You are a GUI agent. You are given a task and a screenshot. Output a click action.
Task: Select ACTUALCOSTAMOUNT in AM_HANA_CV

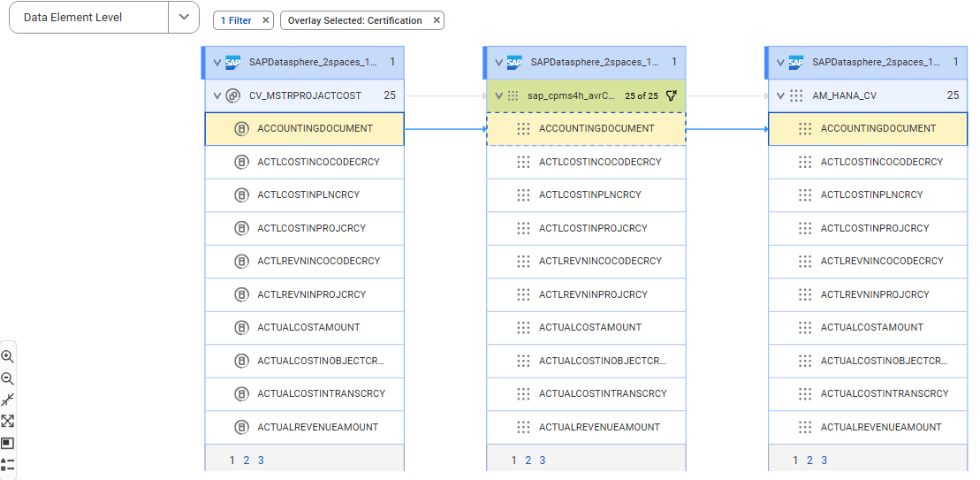click(x=868, y=327)
